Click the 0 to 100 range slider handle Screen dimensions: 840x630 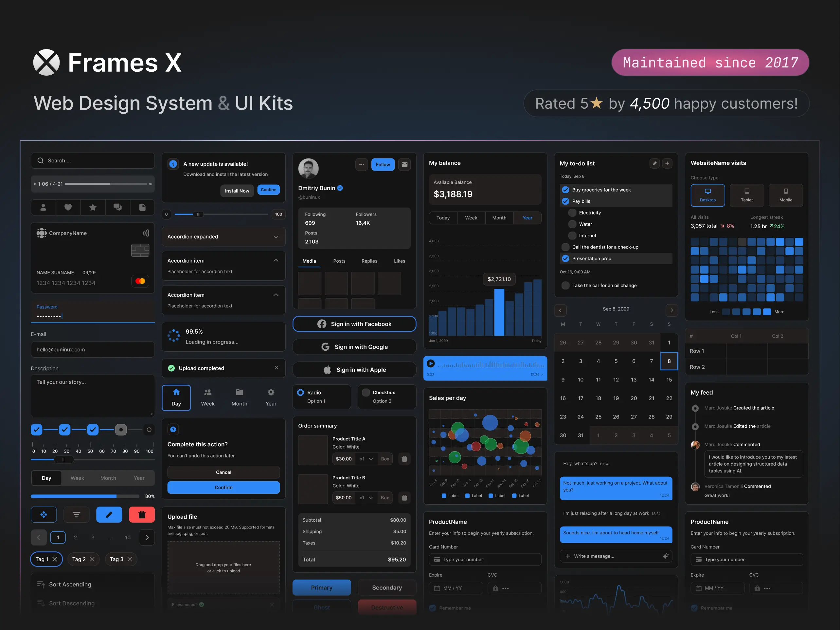click(x=198, y=214)
